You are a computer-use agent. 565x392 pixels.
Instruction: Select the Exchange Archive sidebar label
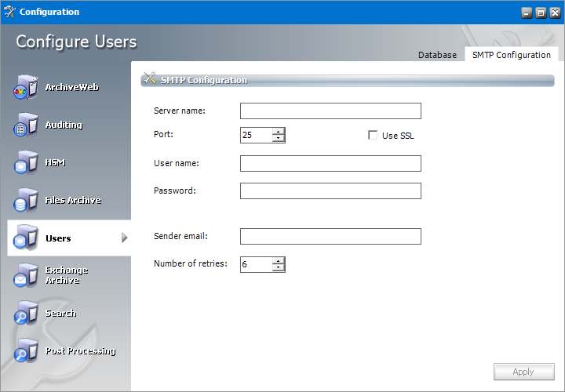pyautogui.click(x=67, y=275)
